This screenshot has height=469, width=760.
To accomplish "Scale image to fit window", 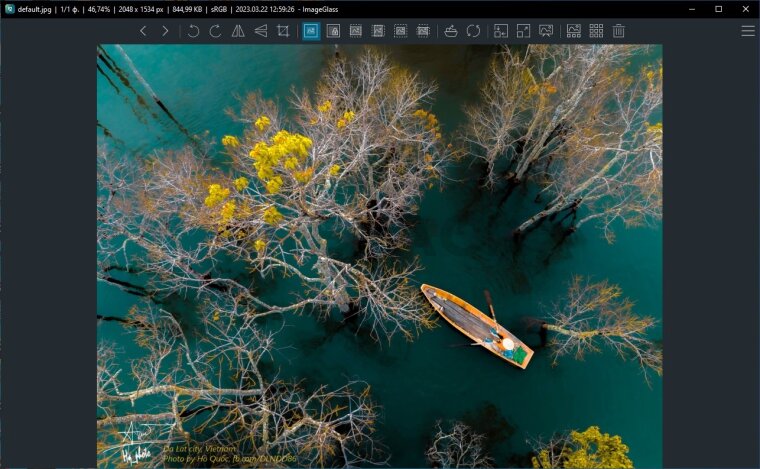I will coord(400,31).
